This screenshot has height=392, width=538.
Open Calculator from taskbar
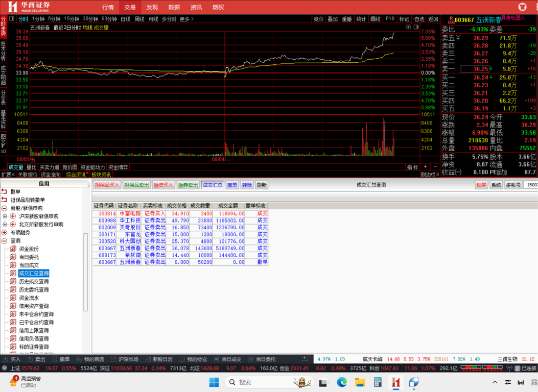pos(378,382)
